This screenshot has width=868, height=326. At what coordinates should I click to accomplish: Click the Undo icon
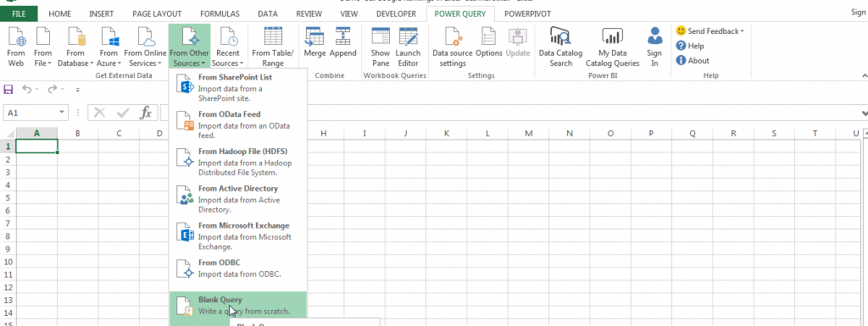(26, 89)
